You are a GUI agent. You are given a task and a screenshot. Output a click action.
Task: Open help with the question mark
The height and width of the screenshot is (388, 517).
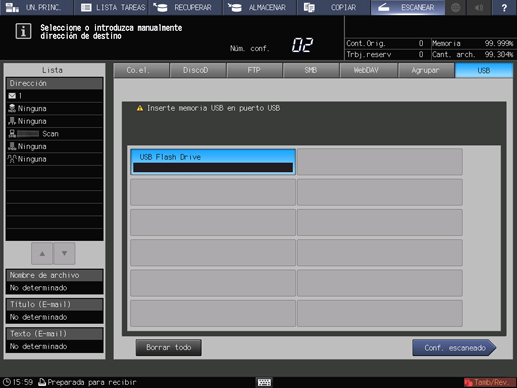coord(504,7)
